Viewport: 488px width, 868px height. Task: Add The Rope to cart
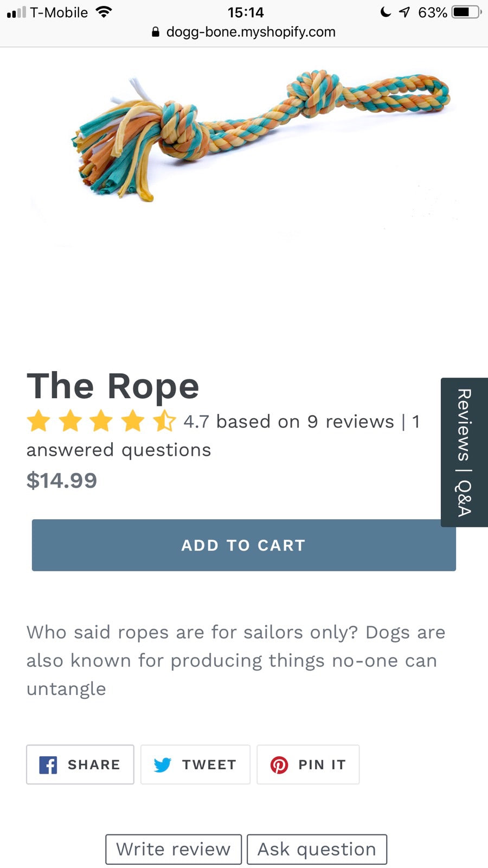point(244,545)
